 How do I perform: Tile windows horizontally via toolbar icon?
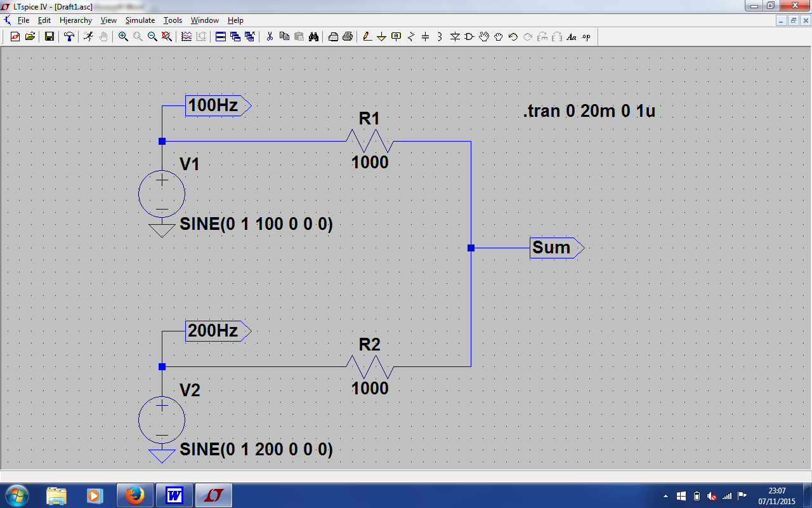(x=221, y=37)
